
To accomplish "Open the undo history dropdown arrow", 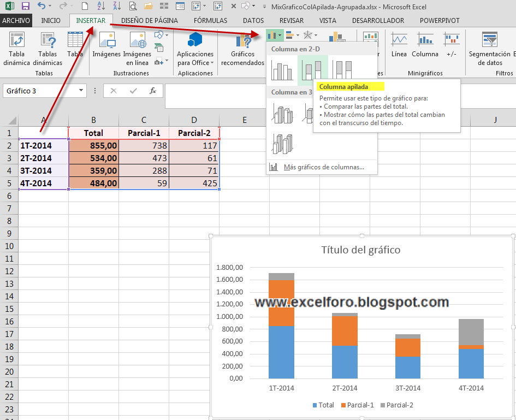I will tap(50, 6).
